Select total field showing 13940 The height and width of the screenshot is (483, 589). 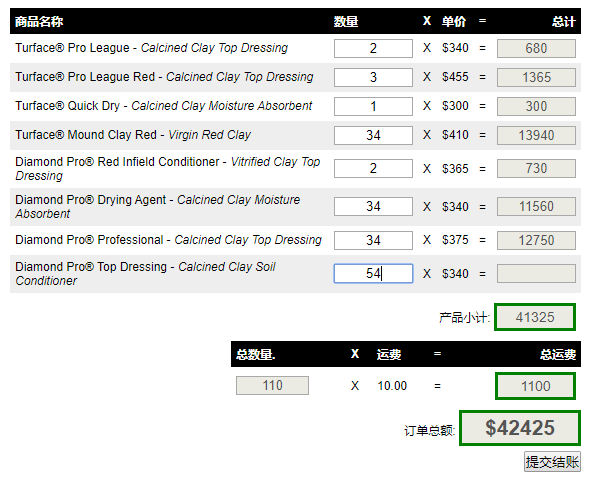click(x=536, y=135)
